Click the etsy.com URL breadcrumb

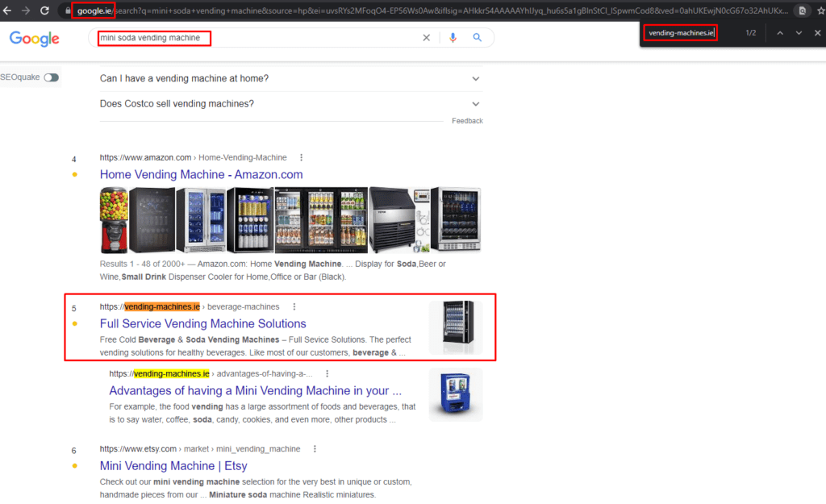(200, 448)
